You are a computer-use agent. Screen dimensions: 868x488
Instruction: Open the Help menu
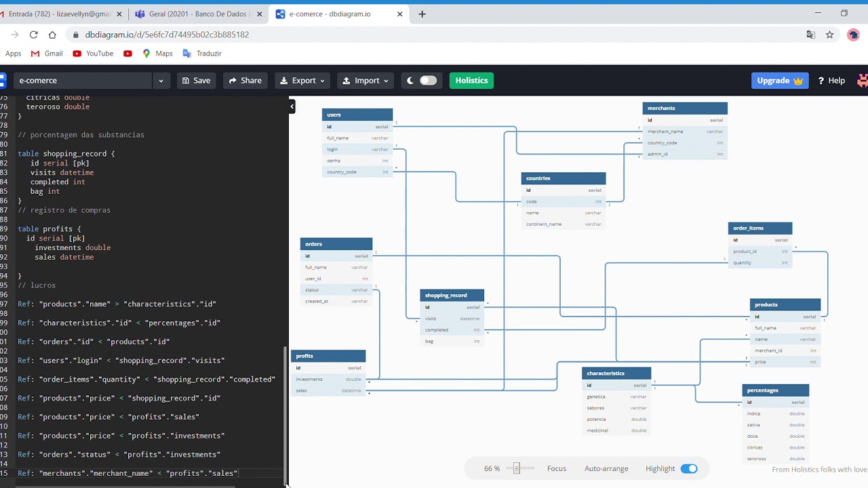(831, 81)
